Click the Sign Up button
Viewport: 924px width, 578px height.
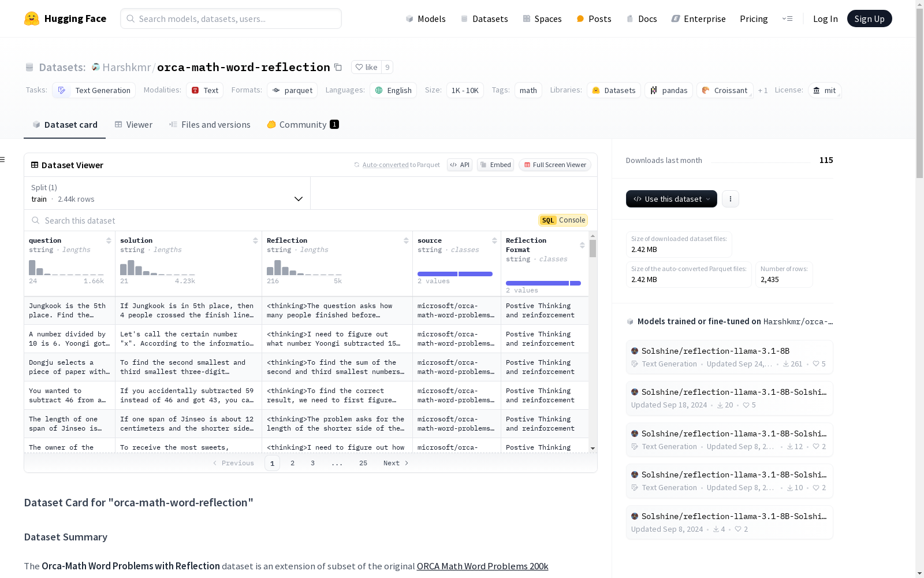(870, 18)
